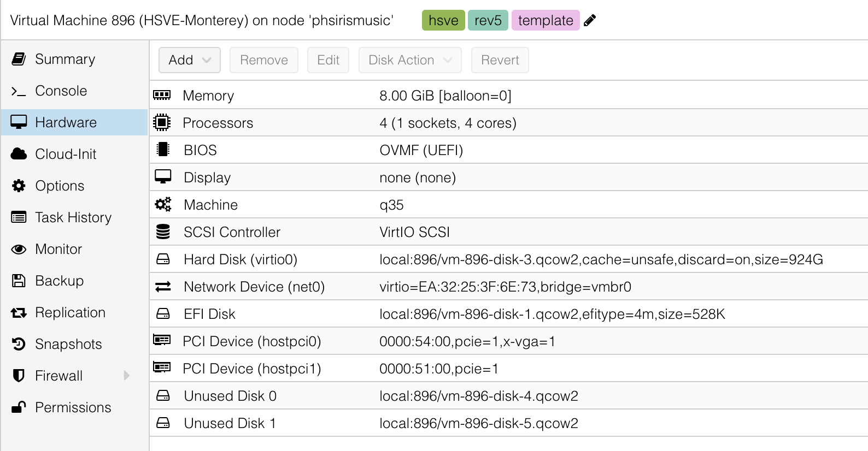Image resolution: width=868 pixels, height=451 pixels.
Task: Expand the Firewall submenu arrow
Action: (x=127, y=376)
